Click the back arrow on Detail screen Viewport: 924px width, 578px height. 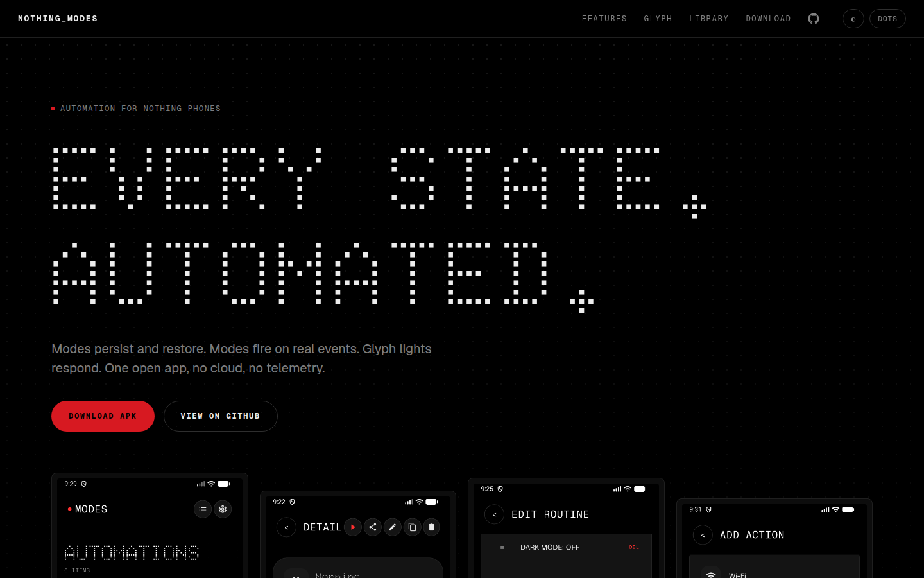point(286,527)
